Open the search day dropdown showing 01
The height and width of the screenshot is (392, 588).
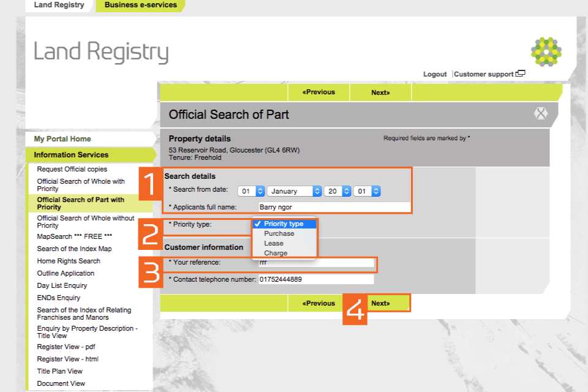click(x=251, y=191)
